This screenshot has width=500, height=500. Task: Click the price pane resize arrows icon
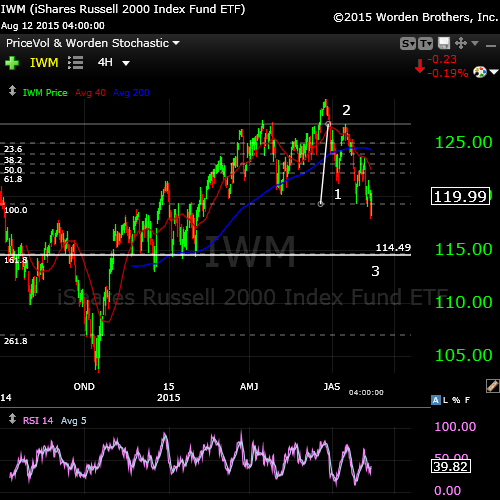pos(12,91)
